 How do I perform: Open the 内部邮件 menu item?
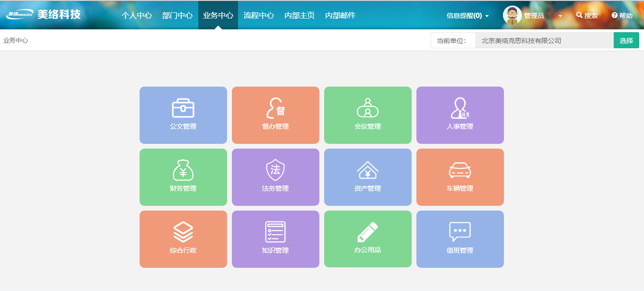pyautogui.click(x=340, y=15)
